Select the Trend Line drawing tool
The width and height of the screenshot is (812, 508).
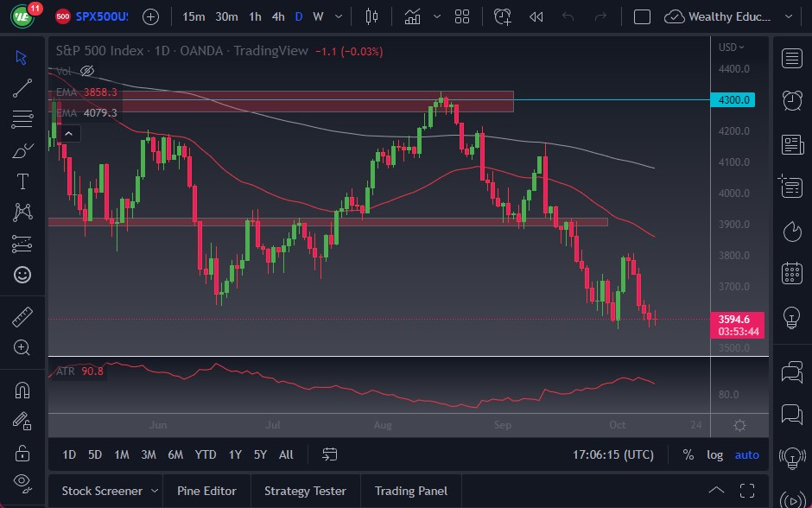22,88
